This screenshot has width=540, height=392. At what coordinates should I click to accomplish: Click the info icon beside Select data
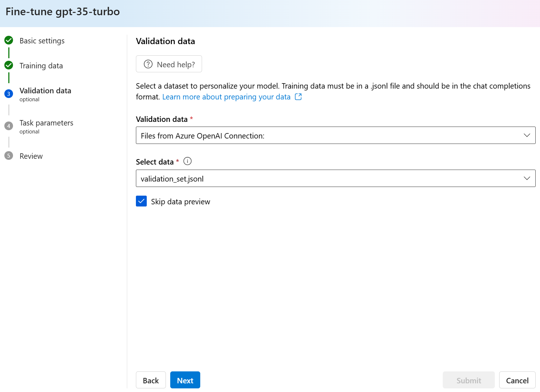(188, 161)
